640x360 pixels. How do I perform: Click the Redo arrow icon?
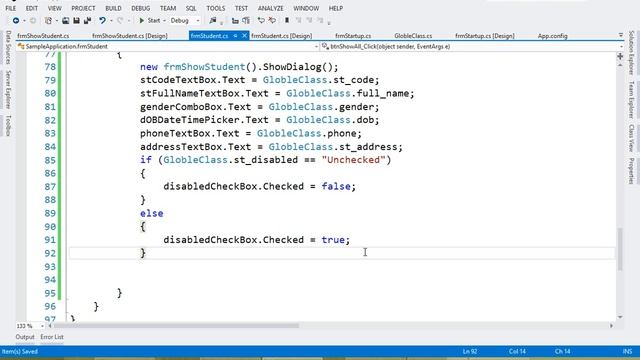tap(120, 20)
